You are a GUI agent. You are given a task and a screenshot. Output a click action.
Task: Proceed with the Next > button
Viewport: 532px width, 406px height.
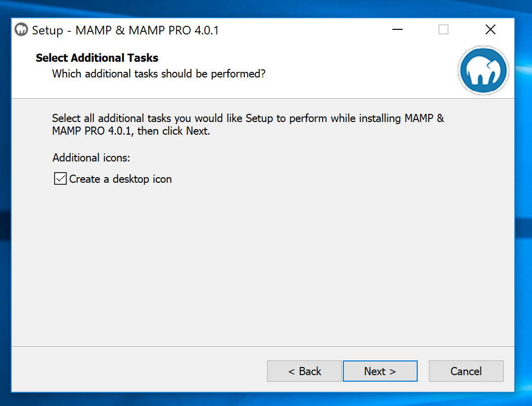coord(380,371)
